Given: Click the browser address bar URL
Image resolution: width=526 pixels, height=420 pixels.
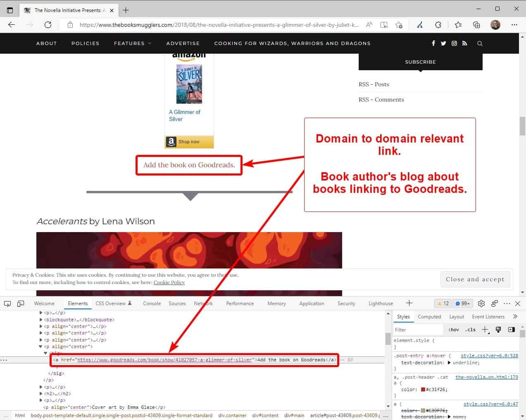Looking at the screenshot, I should click(x=219, y=25).
